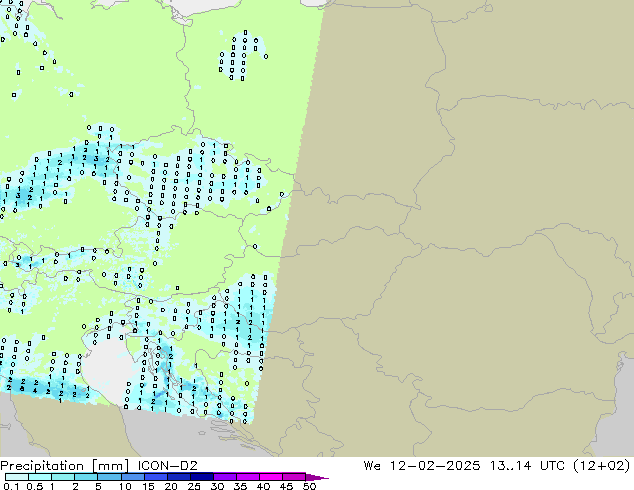Click the legend label '15'
634x490 pixels.
tap(148, 486)
